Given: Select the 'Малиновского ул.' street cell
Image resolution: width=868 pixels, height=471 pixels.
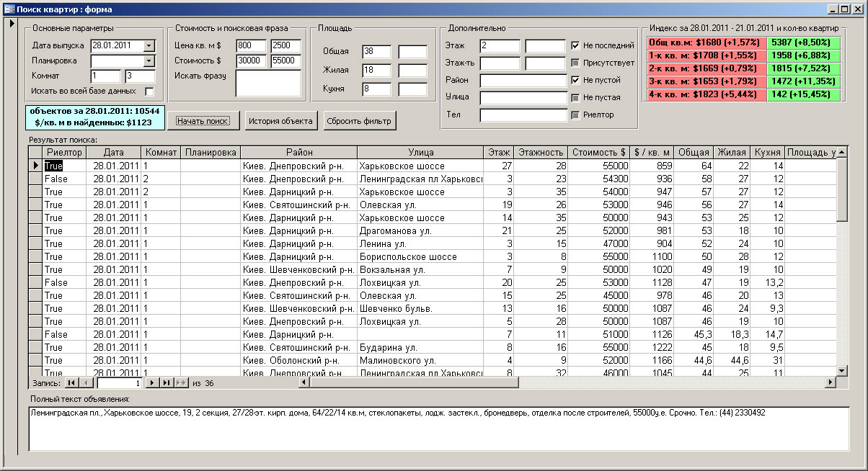Looking at the screenshot, I should (x=420, y=360).
